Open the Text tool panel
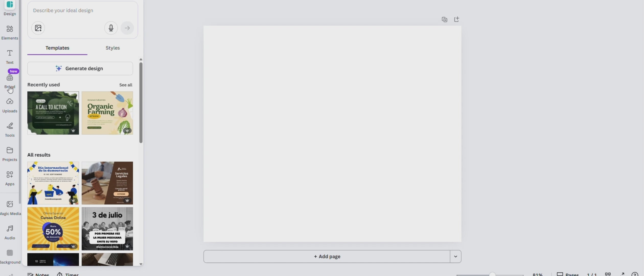Image resolution: width=644 pixels, height=276 pixels. 10,56
